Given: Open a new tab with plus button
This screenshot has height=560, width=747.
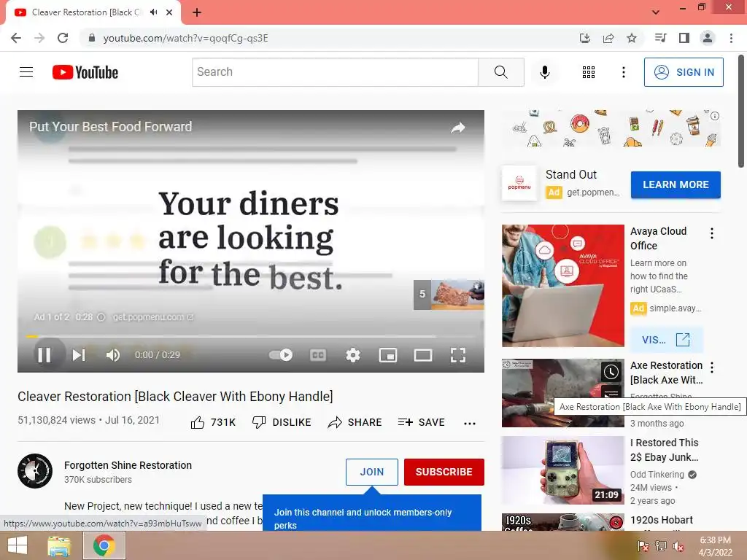Looking at the screenshot, I should pyautogui.click(x=197, y=12).
